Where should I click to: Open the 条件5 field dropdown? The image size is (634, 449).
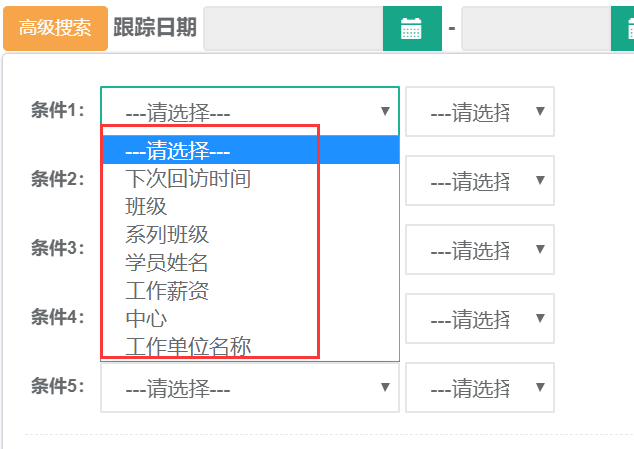tap(250, 387)
